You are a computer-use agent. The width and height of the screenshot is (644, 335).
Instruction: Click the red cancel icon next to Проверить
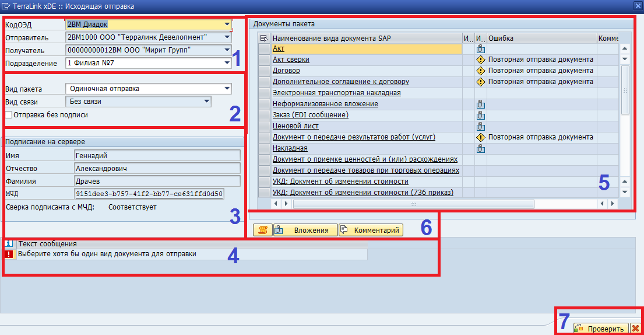(x=635, y=329)
